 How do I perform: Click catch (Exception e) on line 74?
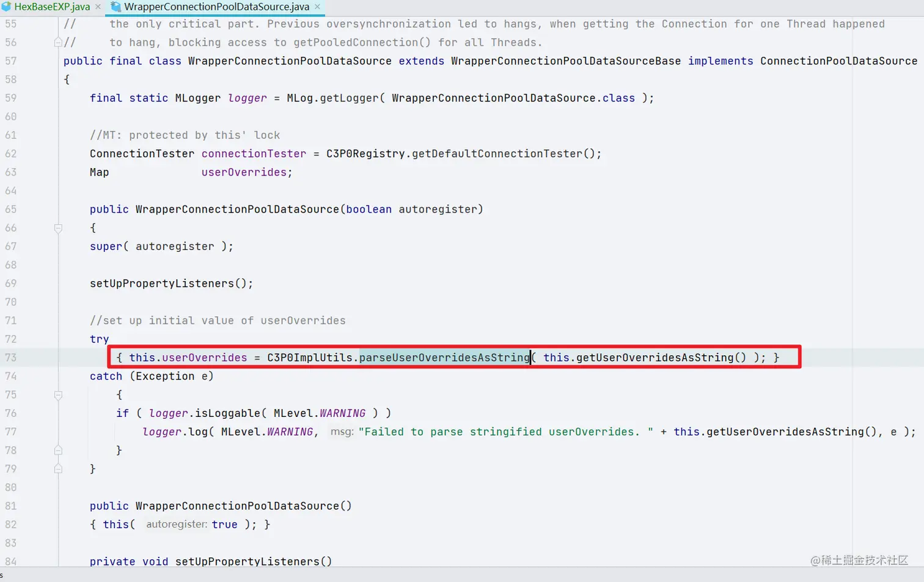click(152, 376)
